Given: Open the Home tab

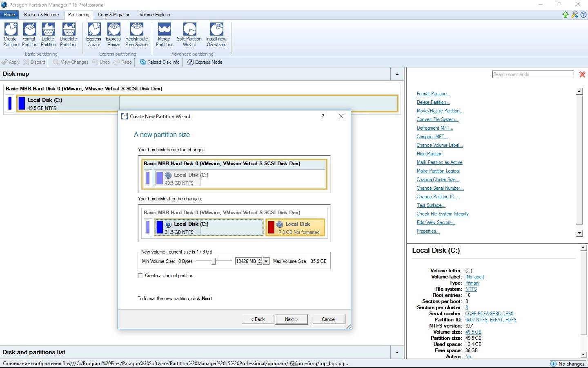Looking at the screenshot, I should pos(9,15).
